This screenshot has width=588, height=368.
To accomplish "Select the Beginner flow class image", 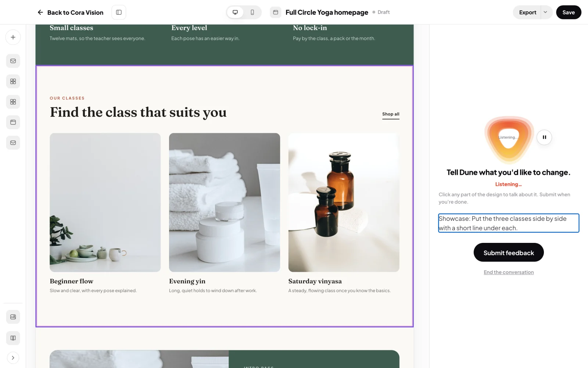I will (105, 202).
